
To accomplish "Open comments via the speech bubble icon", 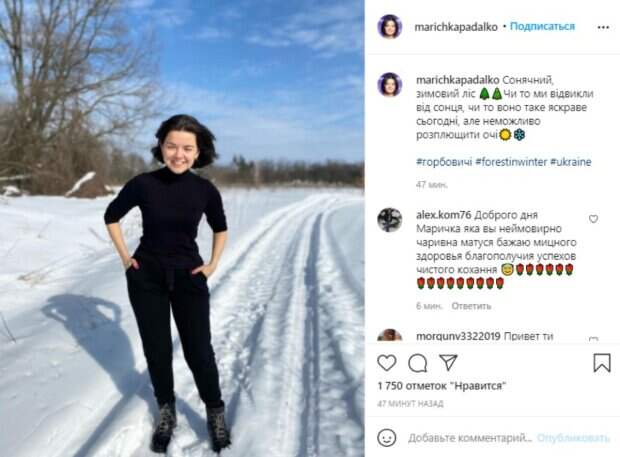I will (x=418, y=363).
